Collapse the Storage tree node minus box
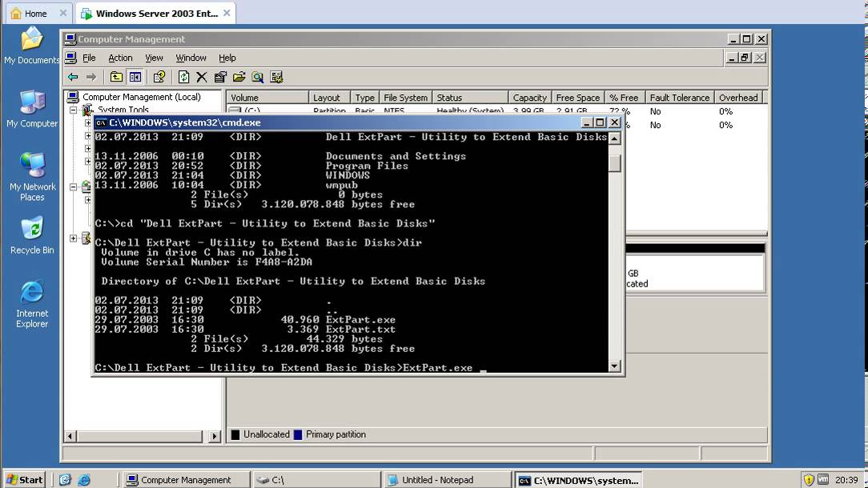Image resolution: width=868 pixels, height=488 pixels. (x=73, y=187)
